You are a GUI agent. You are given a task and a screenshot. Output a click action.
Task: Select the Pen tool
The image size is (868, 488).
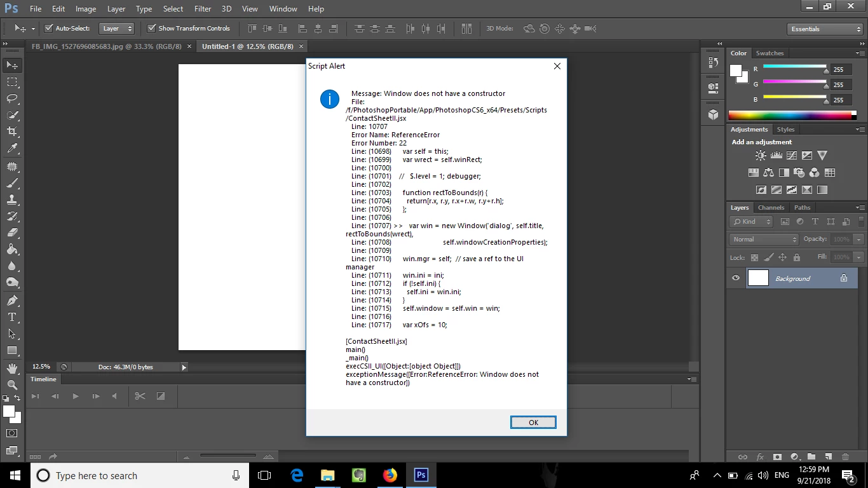(12, 301)
